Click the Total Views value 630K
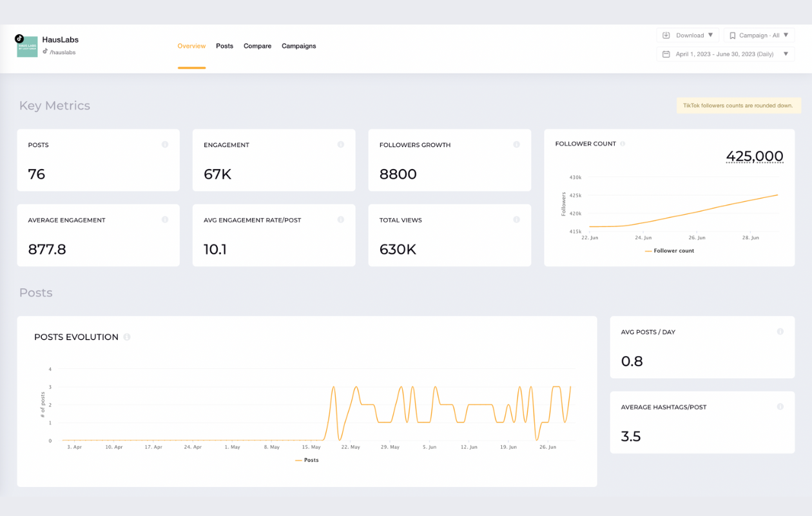The height and width of the screenshot is (516, 812). 398,250
